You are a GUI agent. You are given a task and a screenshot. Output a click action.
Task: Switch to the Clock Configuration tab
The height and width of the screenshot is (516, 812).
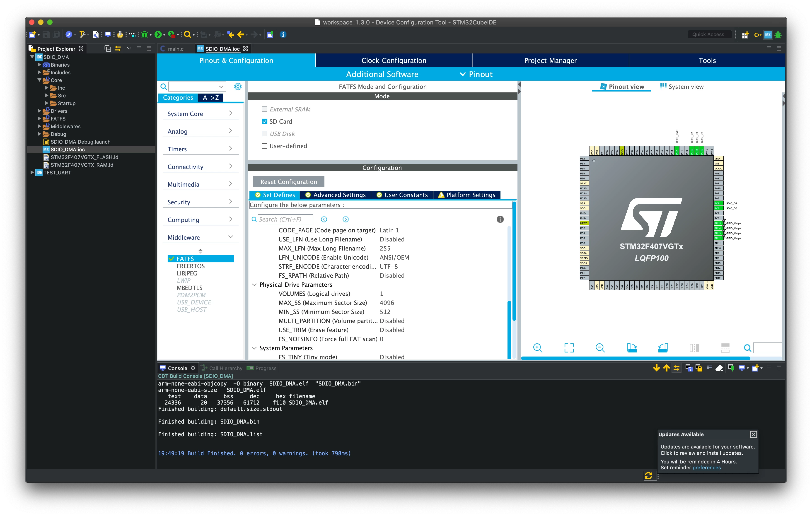tap(394, 61)
